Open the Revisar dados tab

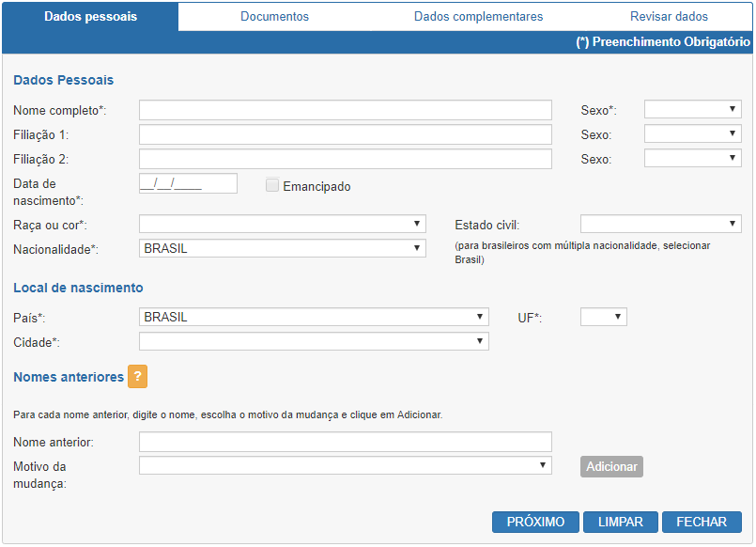point(669,16)
